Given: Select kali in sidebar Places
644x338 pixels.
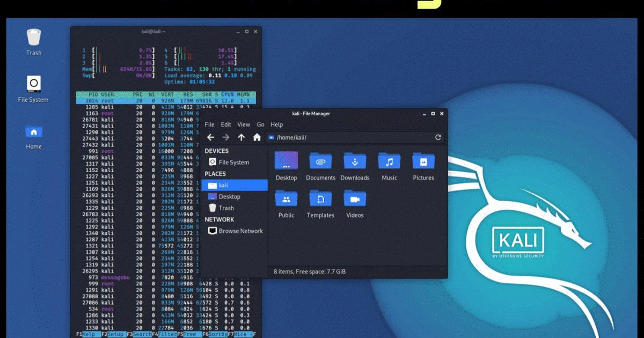Looking at the screenshot, I should coord(235,185).
